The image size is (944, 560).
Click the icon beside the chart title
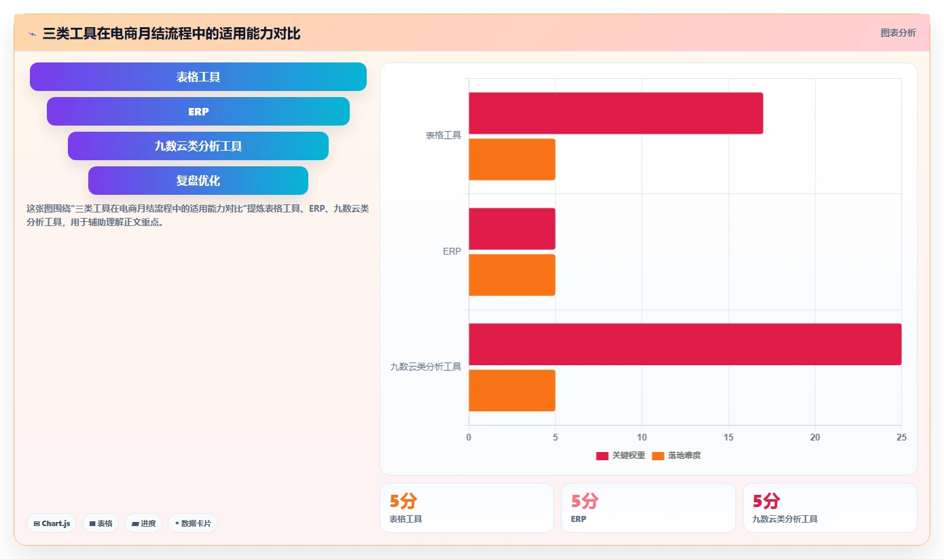pos(32,34)
